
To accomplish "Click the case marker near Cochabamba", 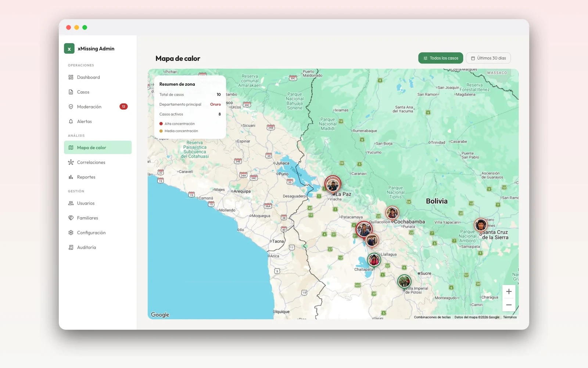I will pyautogui.click(x=392, y=213).
